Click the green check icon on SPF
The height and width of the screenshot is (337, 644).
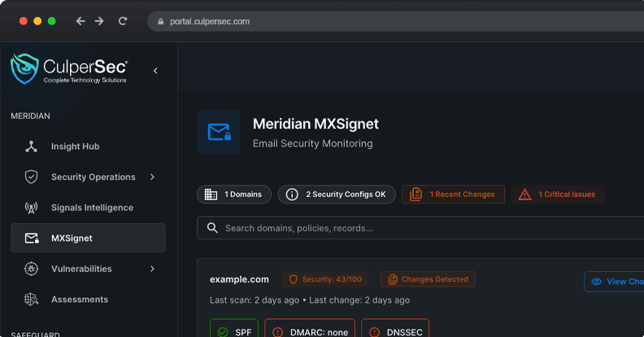pyautogui.click(x=223, y=332)
